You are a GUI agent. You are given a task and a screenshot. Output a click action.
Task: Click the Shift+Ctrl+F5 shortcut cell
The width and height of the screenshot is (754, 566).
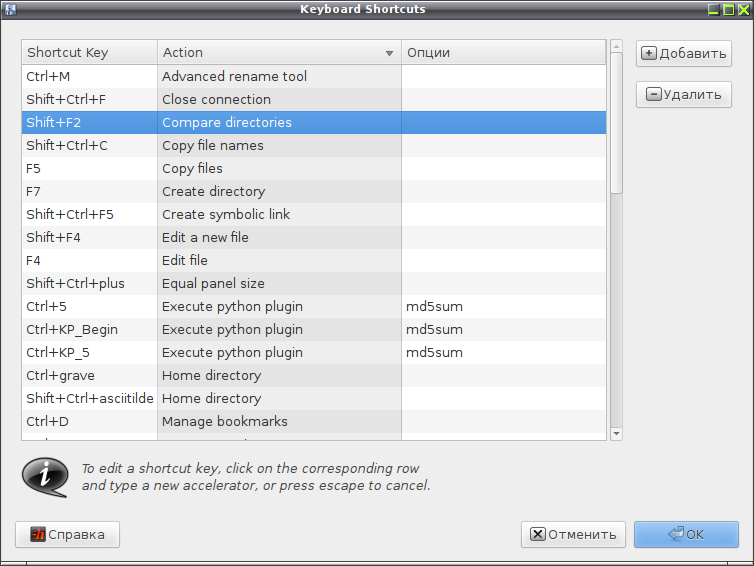89,214
